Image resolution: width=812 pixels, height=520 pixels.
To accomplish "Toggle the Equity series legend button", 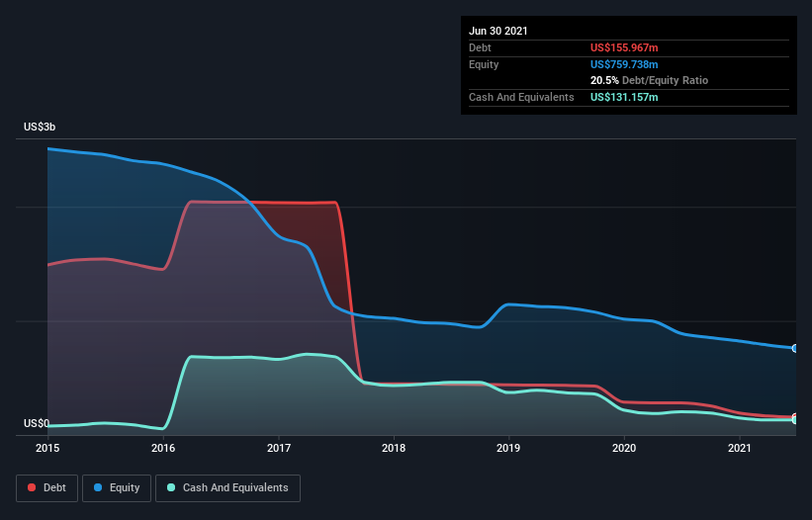I will click(x=117, y=488).
